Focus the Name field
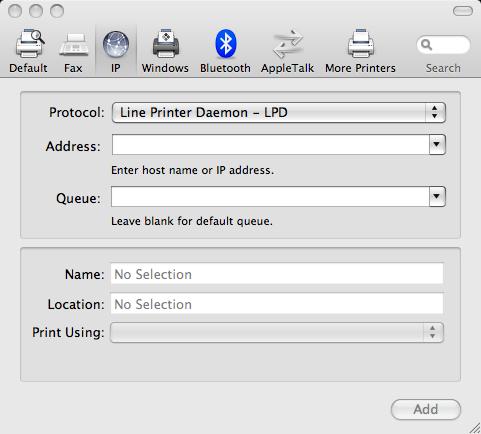The width and height of the screenshot is (481, 434). [277, 274]
